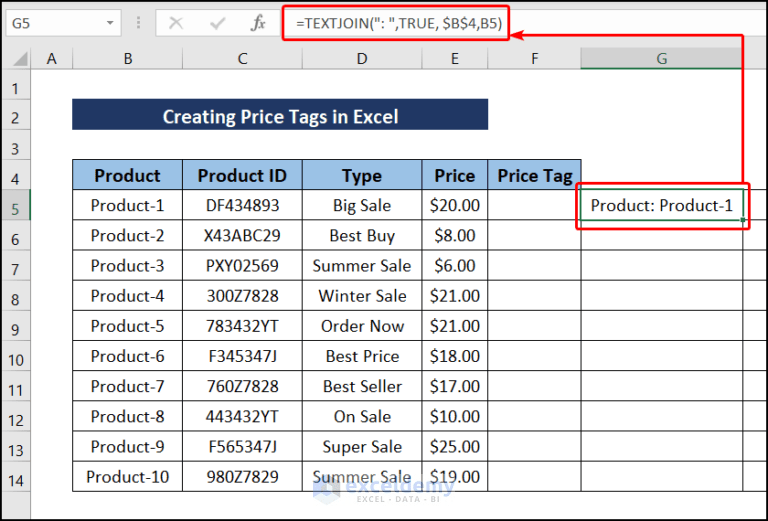Click the '$17.00' price cell
This screenshot has height=521, width=768.
[455, 386]
